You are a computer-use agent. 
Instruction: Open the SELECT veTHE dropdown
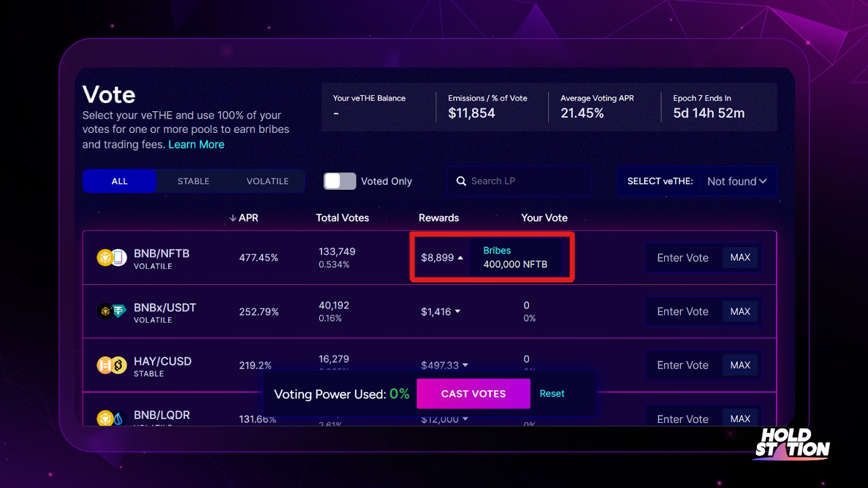click(x=737, y=181)
